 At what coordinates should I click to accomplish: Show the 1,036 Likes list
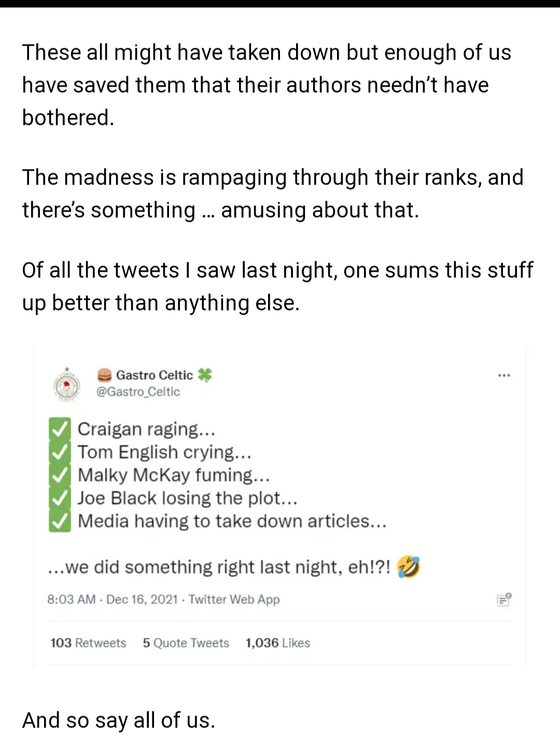pyautogui.click(x=277, y=643)
